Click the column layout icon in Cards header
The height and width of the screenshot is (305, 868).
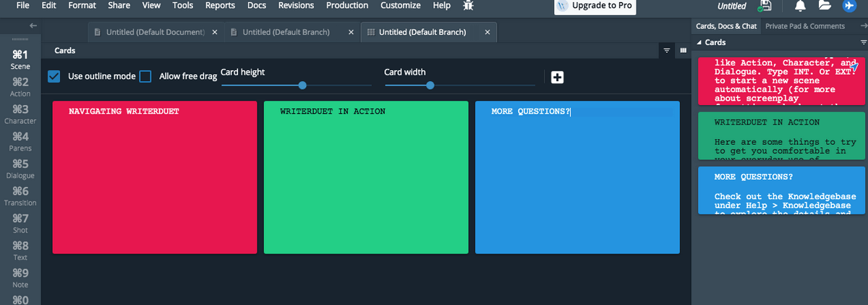click(683, 51)
